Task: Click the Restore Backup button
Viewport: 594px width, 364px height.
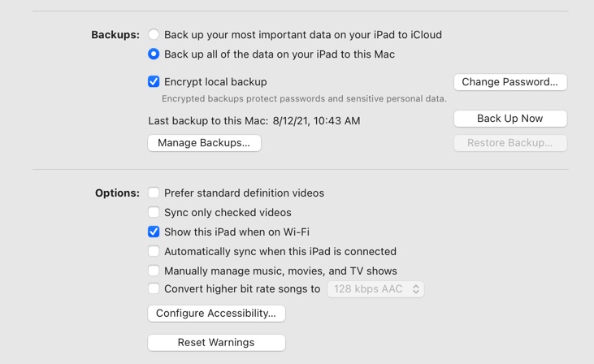Action: coord(509,143)
